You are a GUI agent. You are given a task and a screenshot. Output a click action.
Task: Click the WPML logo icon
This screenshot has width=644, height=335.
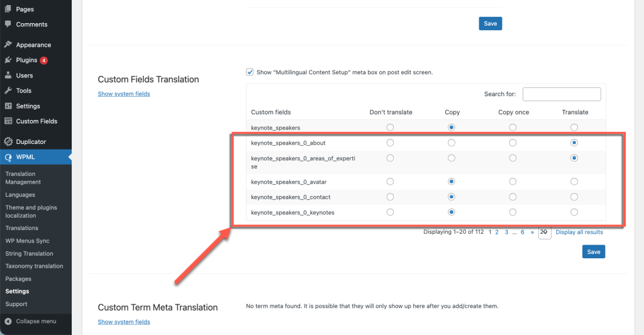tap(8, 157)
